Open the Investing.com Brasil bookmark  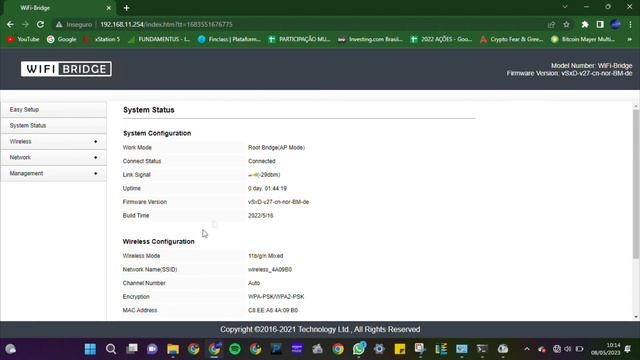[x=370, y=39]
